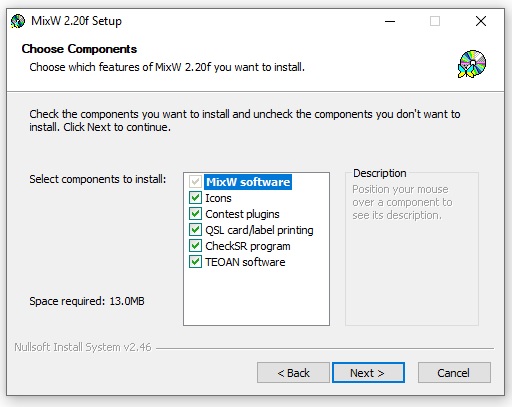Click the MixW globe icon in title bar
Screen dimensions: 512x407
(x=18, y=21)
